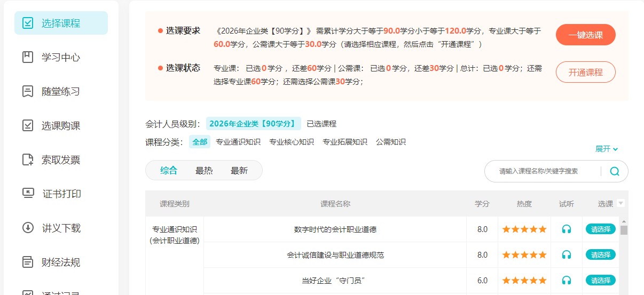Click the 一键选课 button
The width and height of the screenshot is (644, 295).
[x=586, y=35]
